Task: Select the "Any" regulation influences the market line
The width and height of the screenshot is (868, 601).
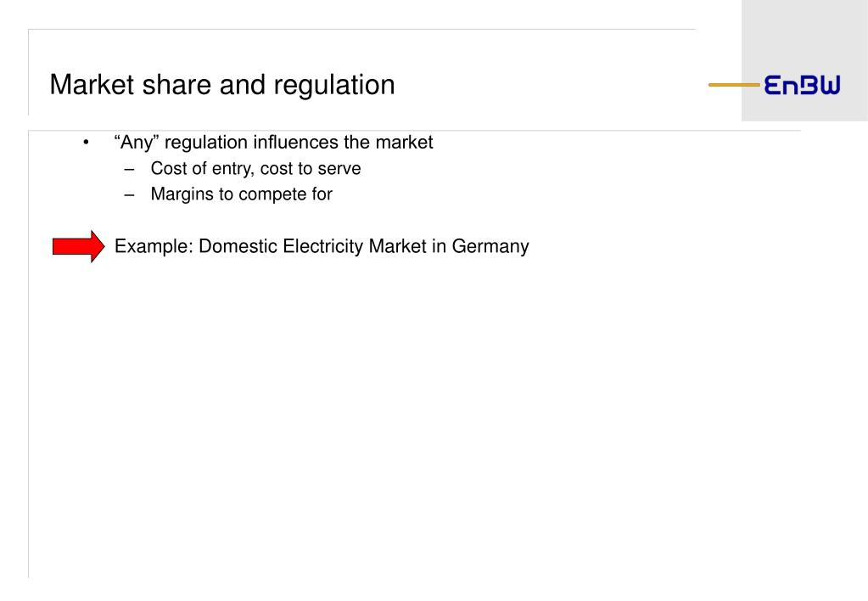Action: click(x=273, y=143)
